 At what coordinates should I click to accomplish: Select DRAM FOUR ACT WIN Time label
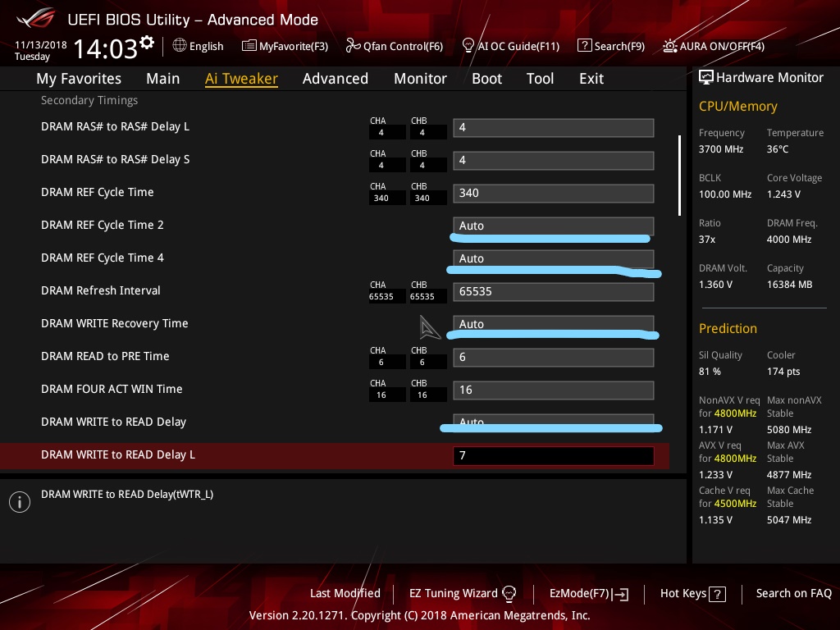pyautogui.click(x=112, y=389)
